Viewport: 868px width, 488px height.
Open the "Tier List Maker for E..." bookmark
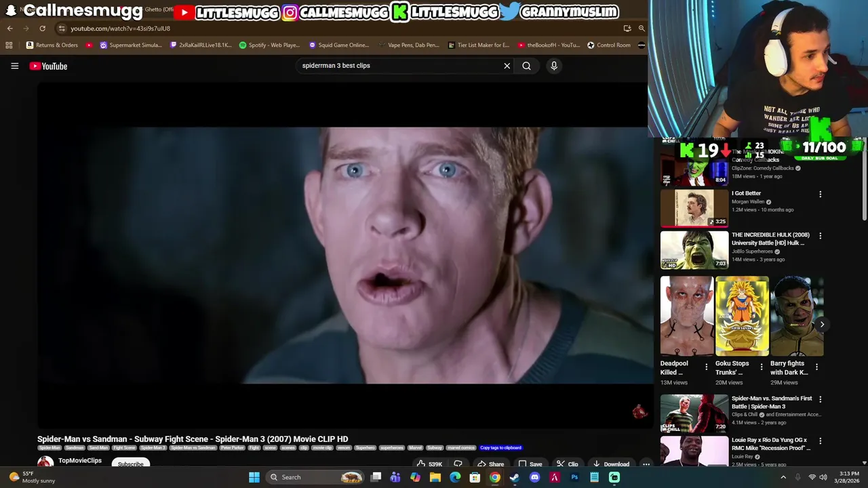(479, 45)
